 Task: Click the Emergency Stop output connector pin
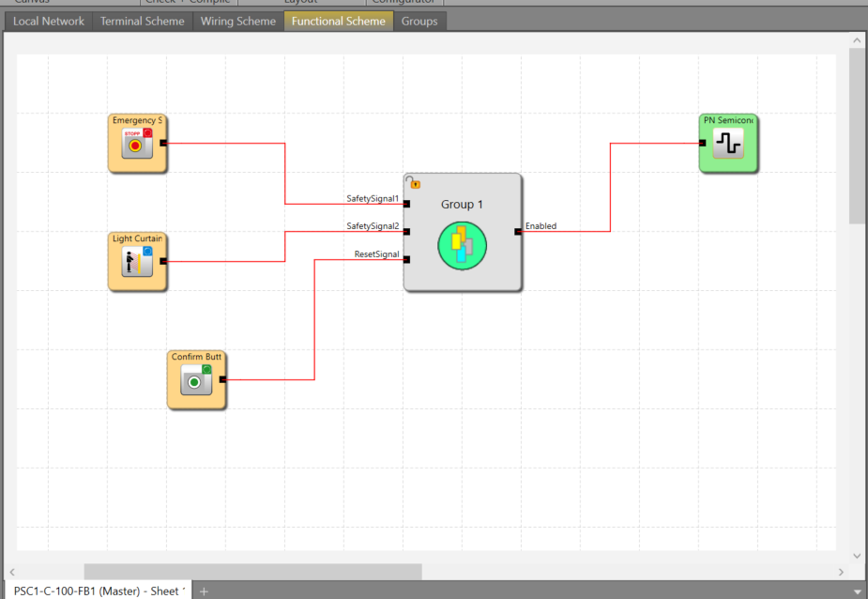point(162,143)
